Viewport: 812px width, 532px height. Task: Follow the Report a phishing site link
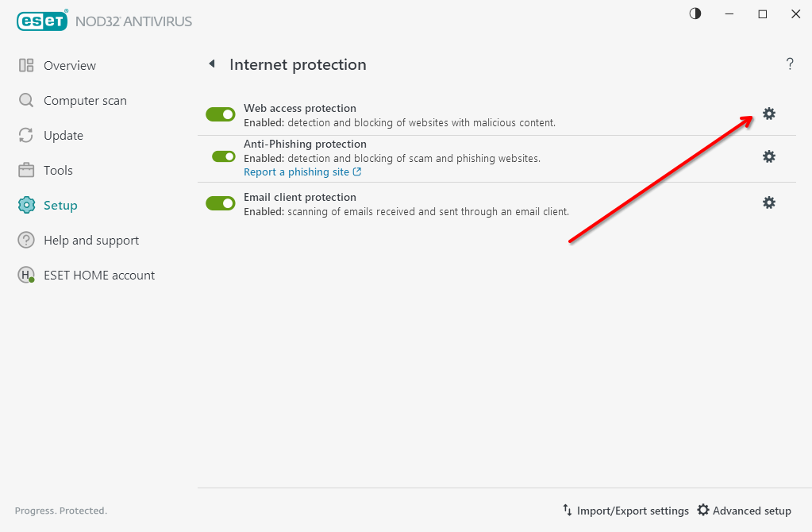click(x=302, y=172)
